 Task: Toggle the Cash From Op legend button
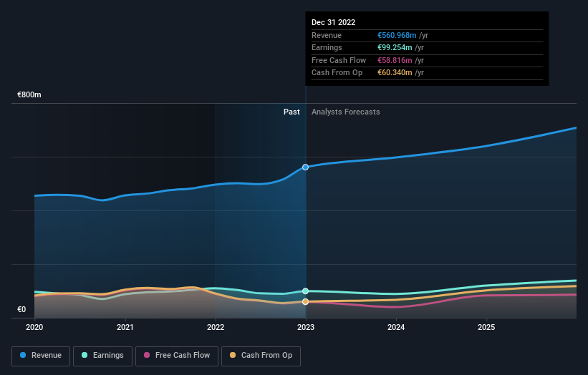pos(261,356)
